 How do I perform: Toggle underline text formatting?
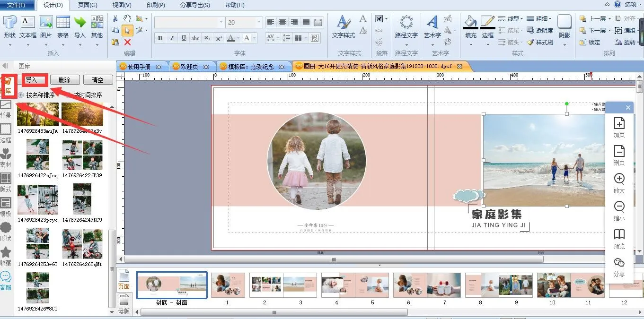(183, 38)
